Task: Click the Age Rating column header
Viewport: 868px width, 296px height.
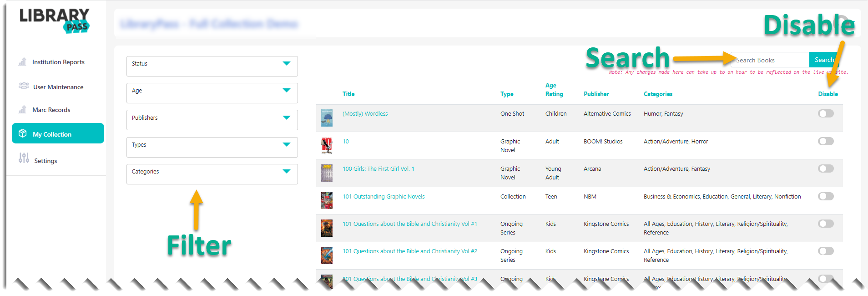Action: (x=554, y=90)
